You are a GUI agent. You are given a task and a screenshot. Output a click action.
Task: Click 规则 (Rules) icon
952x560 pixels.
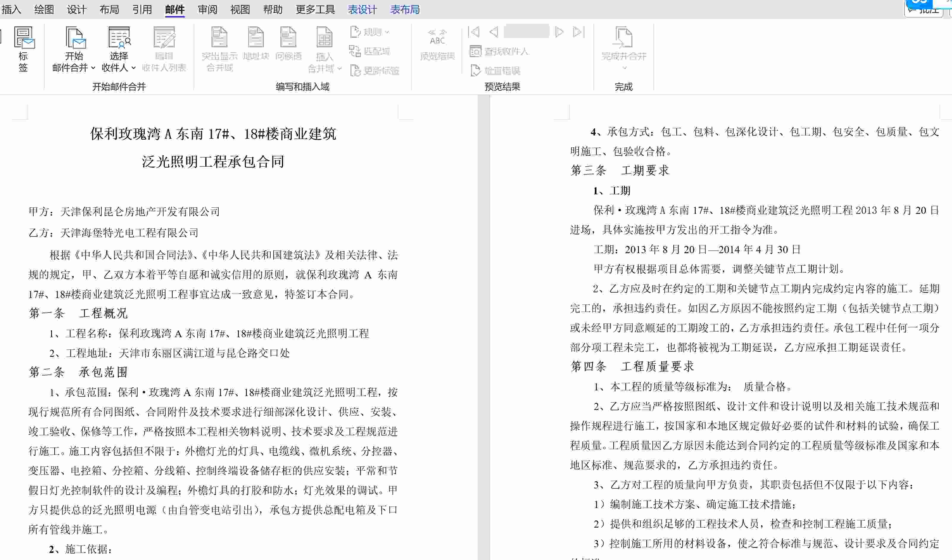355,32
